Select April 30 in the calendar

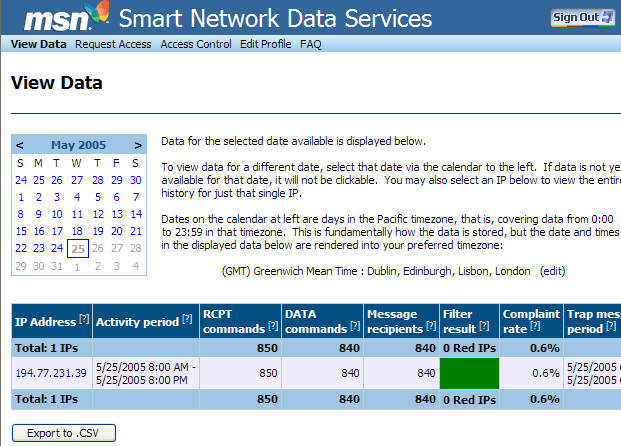pyautogui.click(x=136, y=180)
